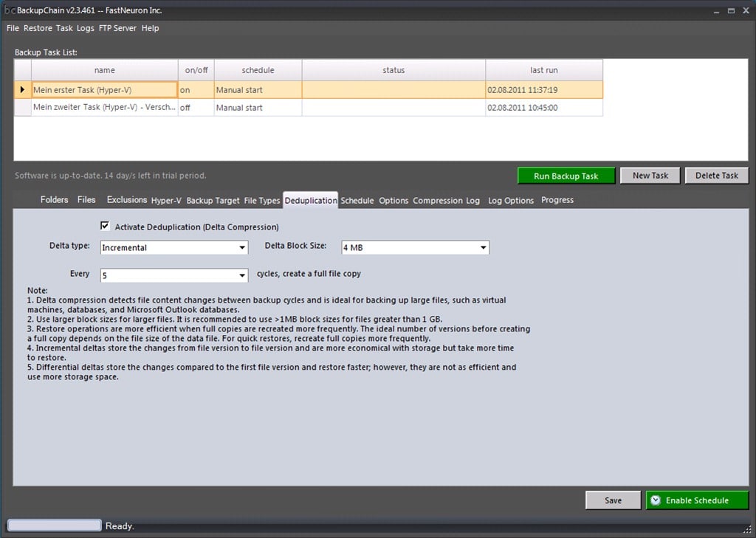Image resolution: width=756 pixels, height=538 pixels.
Task: Click the status column header
Action: coord(394,70)
